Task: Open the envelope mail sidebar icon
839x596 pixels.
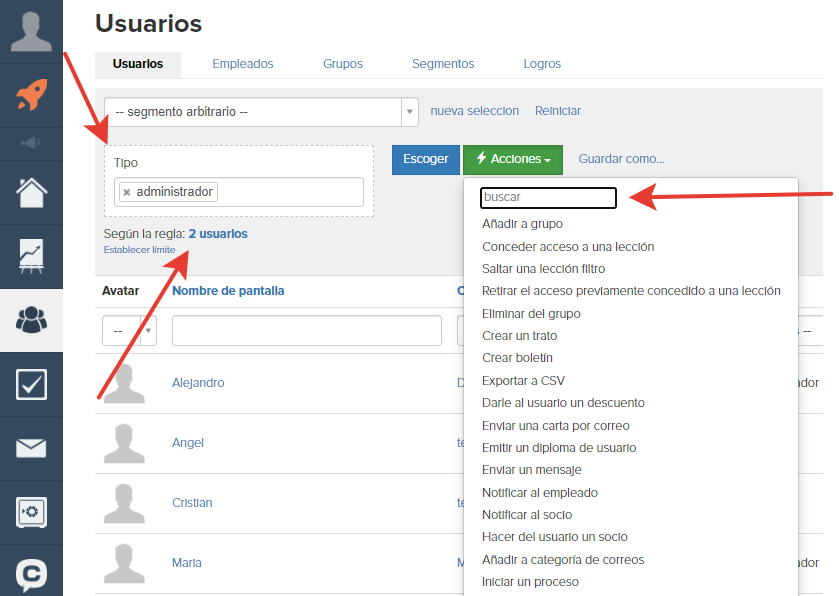Action: point(31,448)
